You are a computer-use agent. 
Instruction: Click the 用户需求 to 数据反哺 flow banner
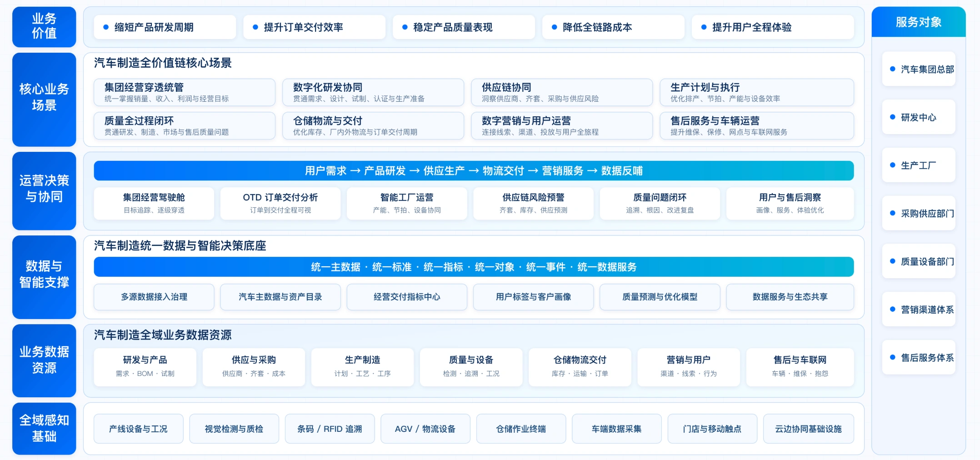pos(474,170)
